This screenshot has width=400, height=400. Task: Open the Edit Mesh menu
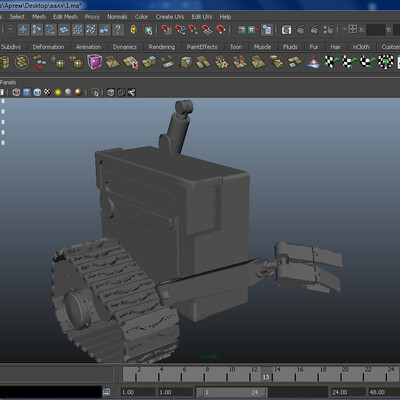pyautogui.click(x=65, y=17)
